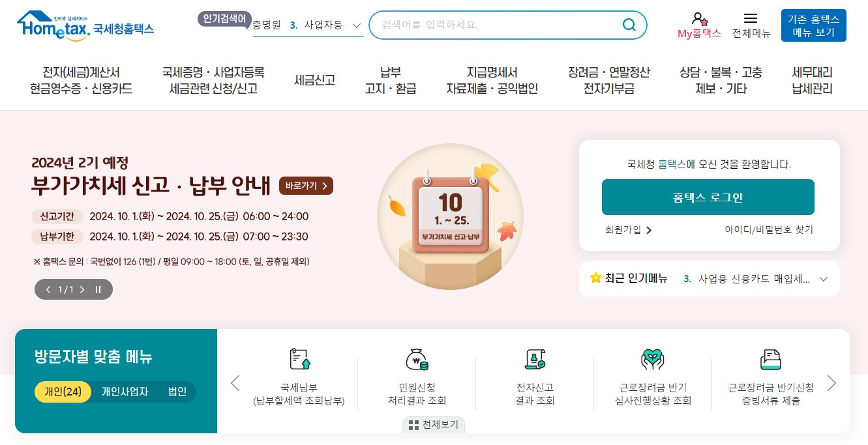Open the 세금신고 menu
The width and height of the screenshot is (868, 445).
314,80
